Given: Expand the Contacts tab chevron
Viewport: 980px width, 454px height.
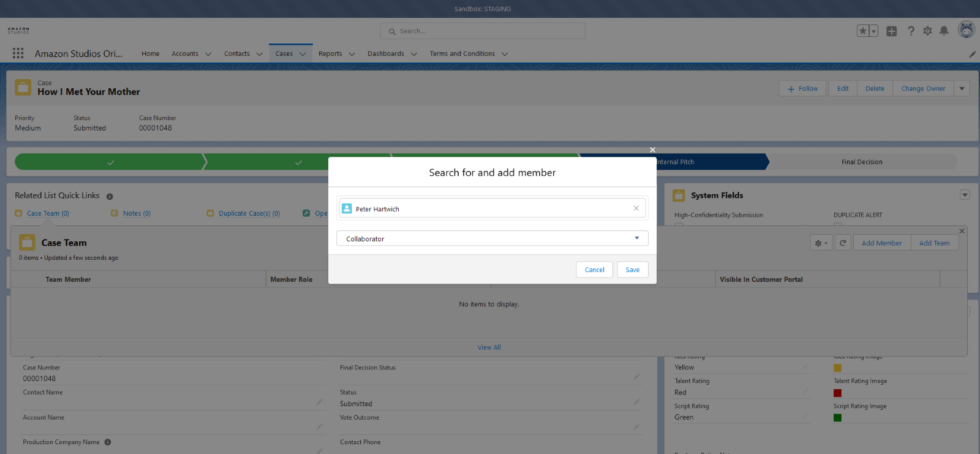Looking at the screenshot, I should (x=259, y=54).
